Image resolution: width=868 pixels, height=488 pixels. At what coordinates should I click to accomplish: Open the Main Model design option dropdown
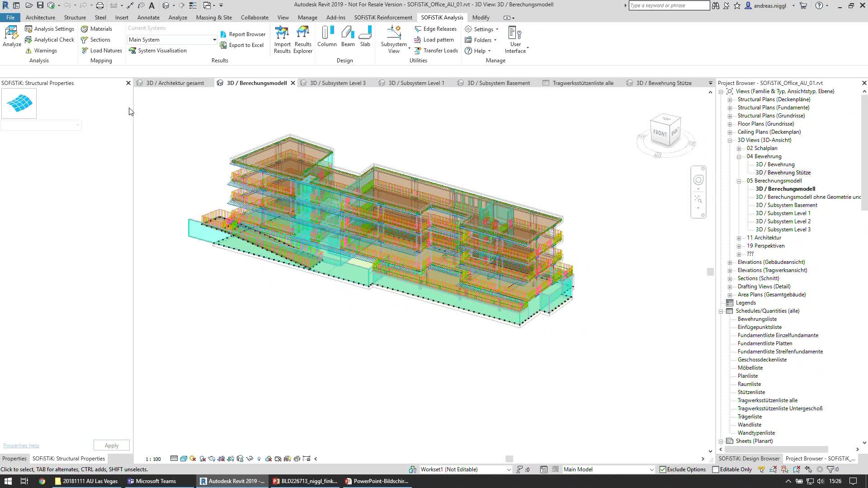point(651,469)
